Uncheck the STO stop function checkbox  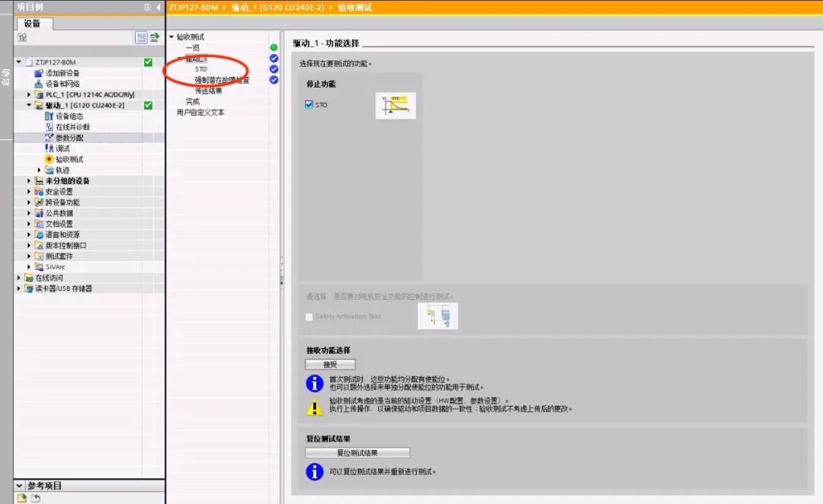click(x=309, y=104)
